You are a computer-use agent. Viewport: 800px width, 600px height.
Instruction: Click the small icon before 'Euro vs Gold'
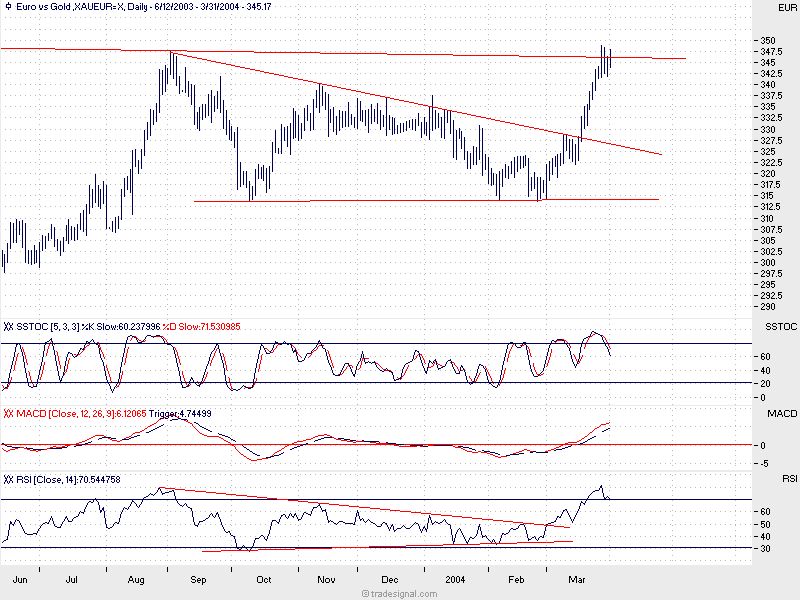click(x=8, y=7)
